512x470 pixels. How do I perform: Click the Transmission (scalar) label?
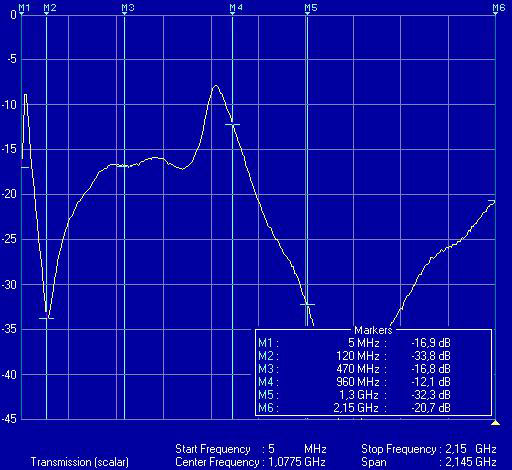click(80, 462)
